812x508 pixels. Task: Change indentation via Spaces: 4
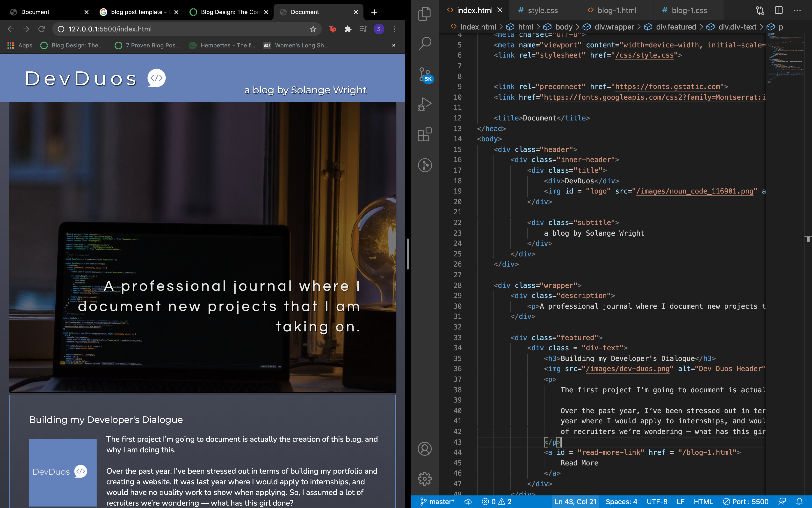click(x=621, y=502)
